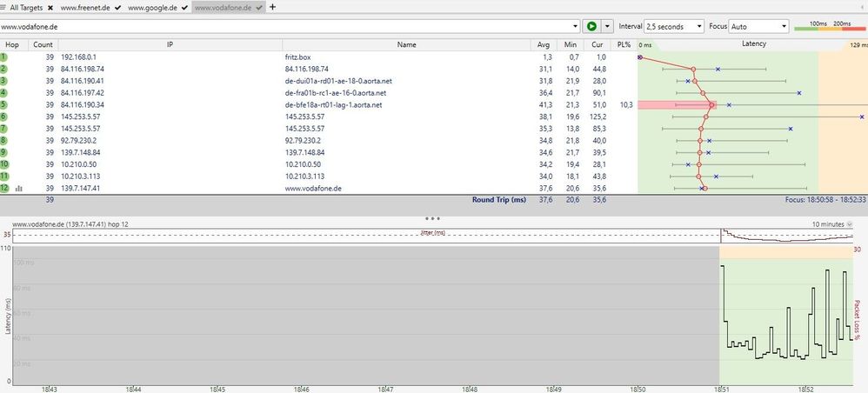Click the Avg column header
Screen dimensions: 868x393
pyautogui.click(x=544, y=45)
